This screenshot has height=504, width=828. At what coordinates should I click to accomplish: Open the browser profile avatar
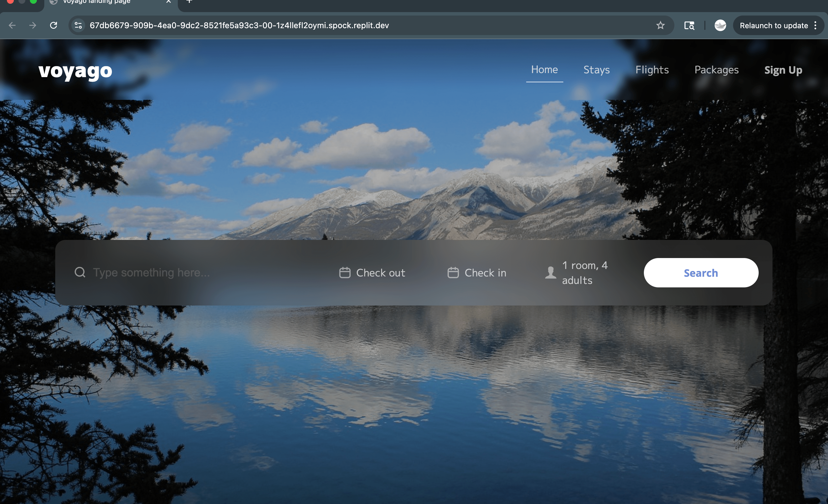click(x=720, y=26)
